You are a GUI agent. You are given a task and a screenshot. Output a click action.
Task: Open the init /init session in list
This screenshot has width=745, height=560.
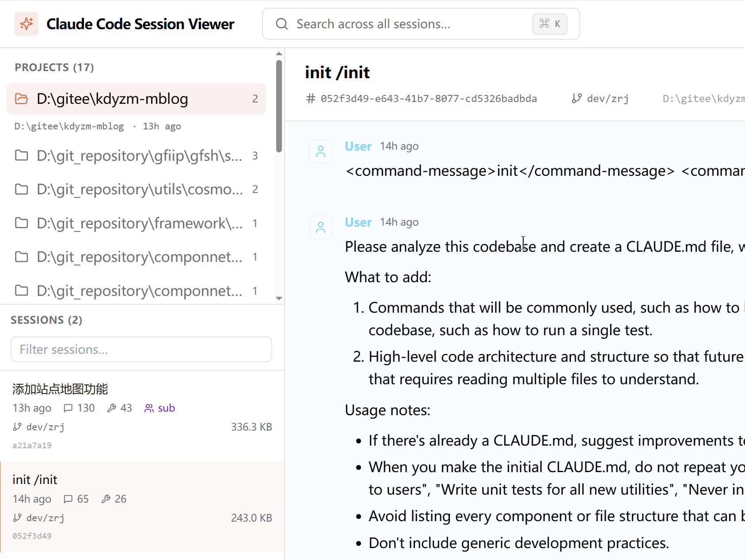coord(142,507)
